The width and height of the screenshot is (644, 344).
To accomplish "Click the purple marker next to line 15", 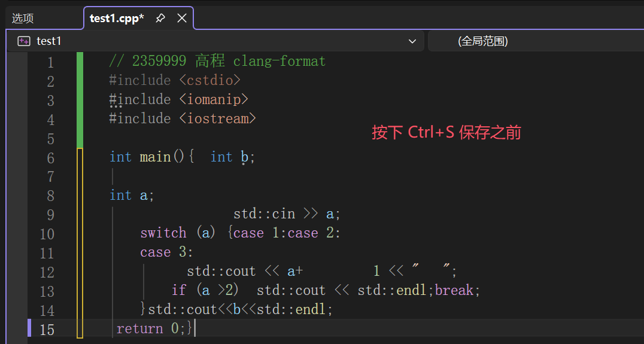I will click(x=29, y=328).
